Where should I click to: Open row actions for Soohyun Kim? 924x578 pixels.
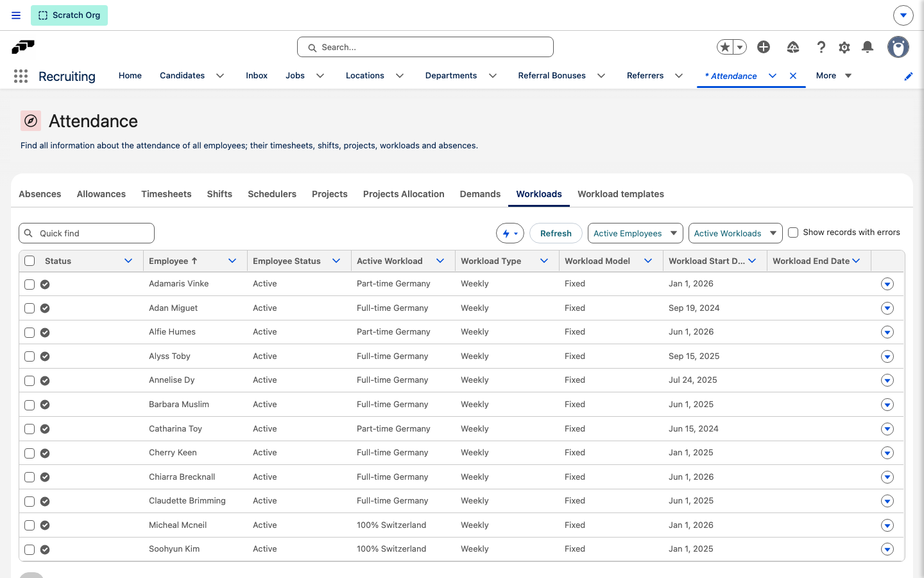(x=887, y=549)
